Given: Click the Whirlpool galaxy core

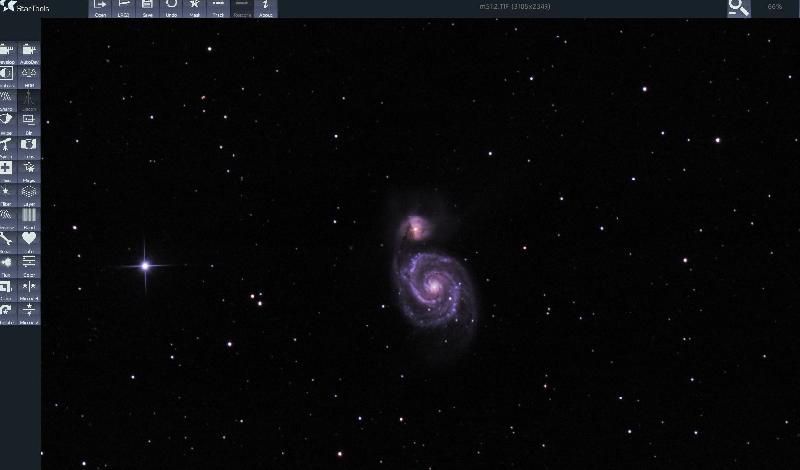Looking at the screenshot, I should [435, 286].
